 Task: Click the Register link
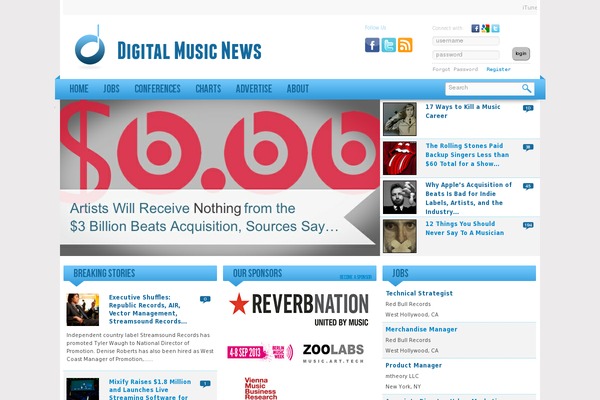(x=498, y=69)
